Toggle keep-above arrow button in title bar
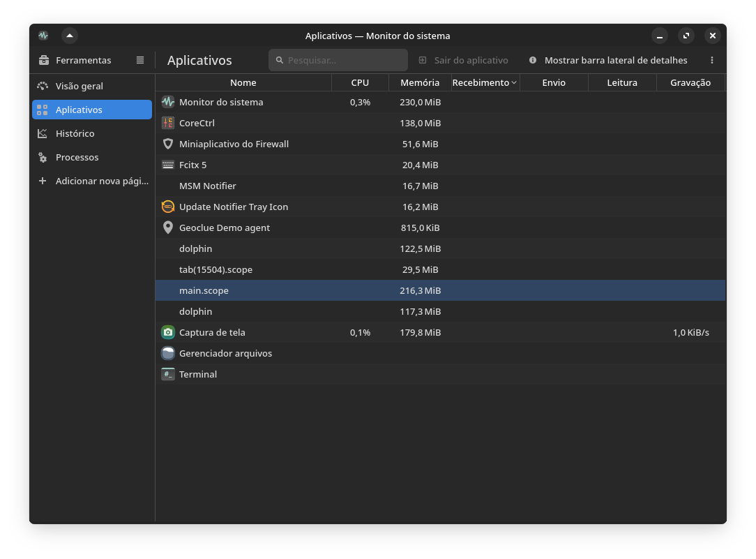Viewport: 756px width, 559px height. 70,36
